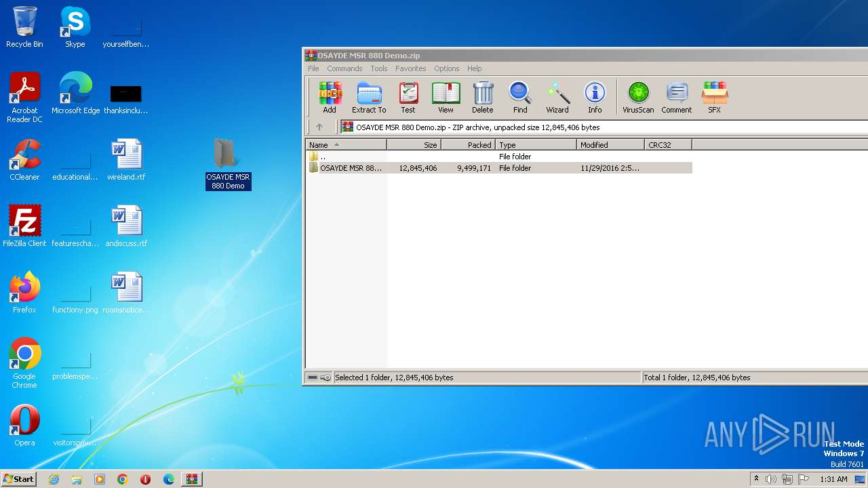Open volume speaker tray icon
868x488 pixels.
(x=771, y=479)
